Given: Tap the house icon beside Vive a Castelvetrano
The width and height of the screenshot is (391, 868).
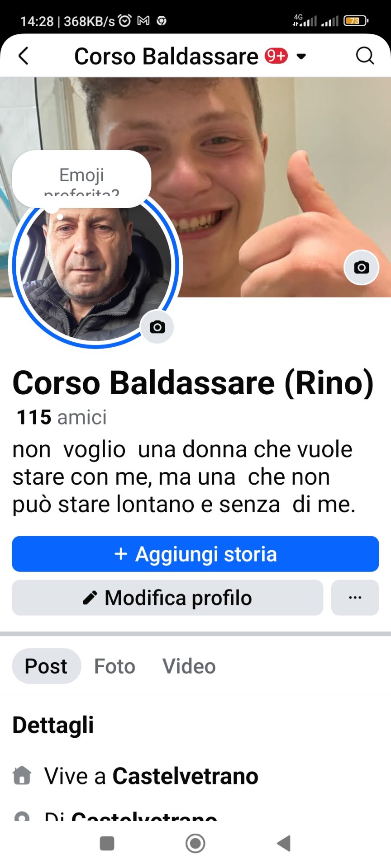Looking at the screenshot, I should 22,775.
